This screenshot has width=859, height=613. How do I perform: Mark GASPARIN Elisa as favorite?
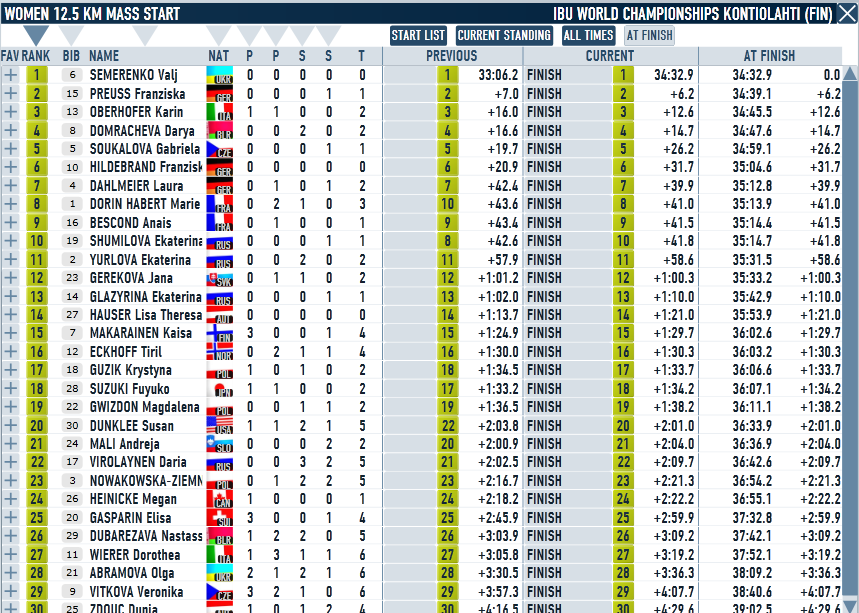pos(10,518)
